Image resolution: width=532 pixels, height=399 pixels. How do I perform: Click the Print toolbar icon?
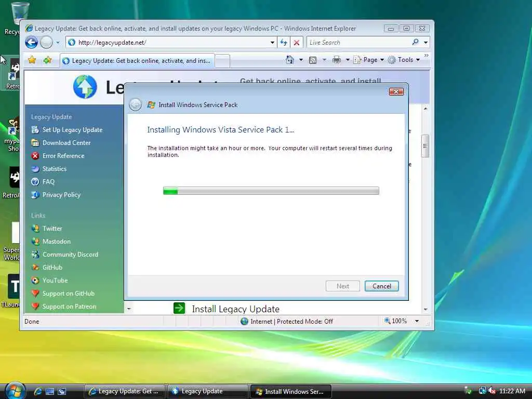[x=337, y=60]
